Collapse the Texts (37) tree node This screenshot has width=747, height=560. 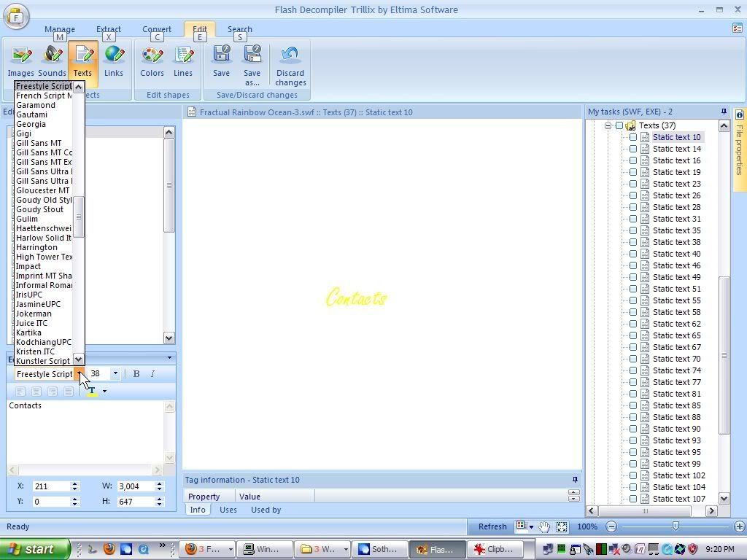coord(607,125)
